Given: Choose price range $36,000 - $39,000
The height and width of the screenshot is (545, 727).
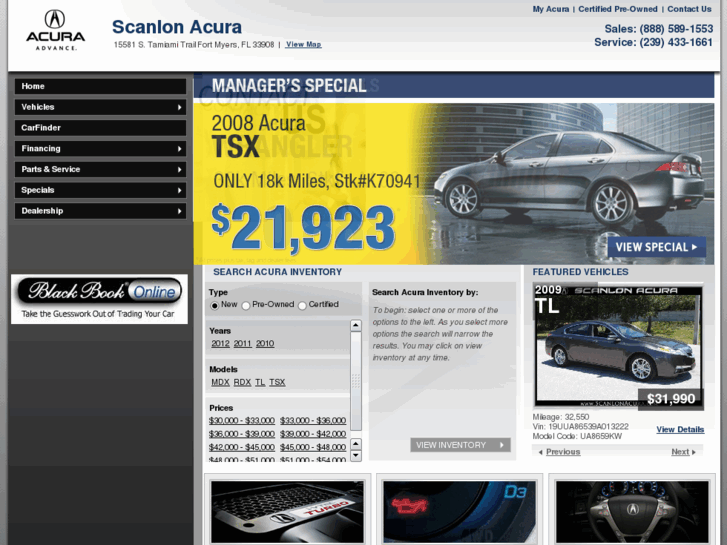Looking at the screenshot, I should tap(242, 434).
